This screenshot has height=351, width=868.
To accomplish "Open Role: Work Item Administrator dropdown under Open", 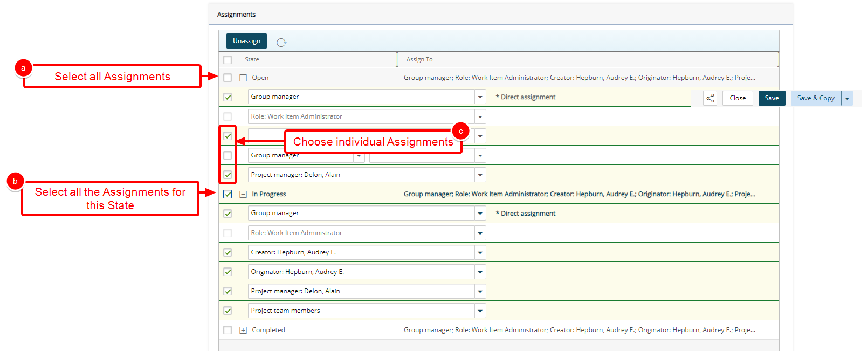I will 480,116.
